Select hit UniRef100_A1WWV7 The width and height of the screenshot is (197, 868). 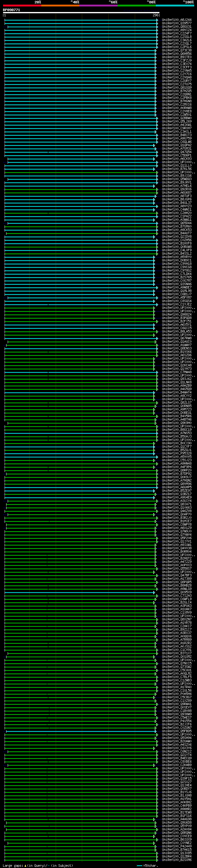[177, 345]
